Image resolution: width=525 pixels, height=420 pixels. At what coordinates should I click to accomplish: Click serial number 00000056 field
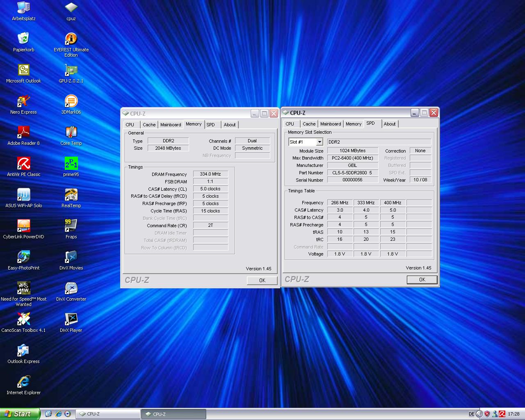pos(352,180)
